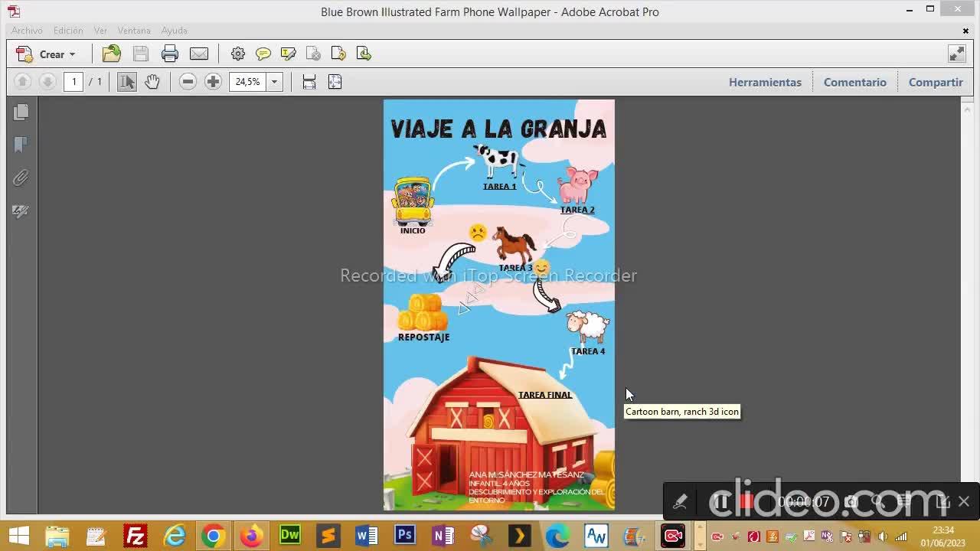
Task: Open the zoom percentage dropdown
Action: click(x=274, y=82)
